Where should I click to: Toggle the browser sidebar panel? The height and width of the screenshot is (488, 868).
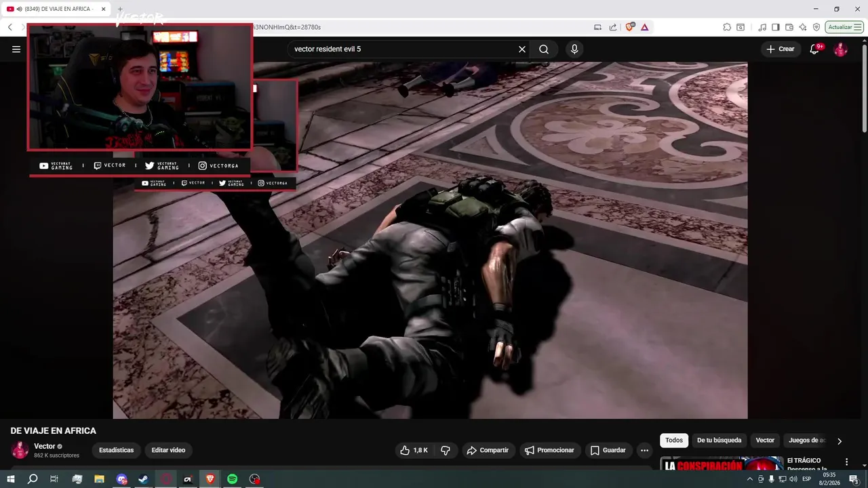click(776, 27)
